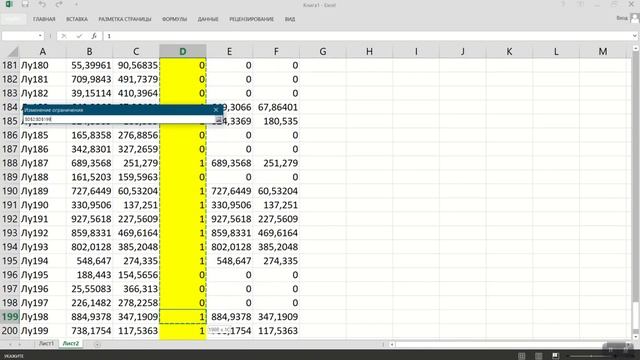Select column A header
Image resolution: width=640 pixels, height=360 pixels.
point(42,51)
